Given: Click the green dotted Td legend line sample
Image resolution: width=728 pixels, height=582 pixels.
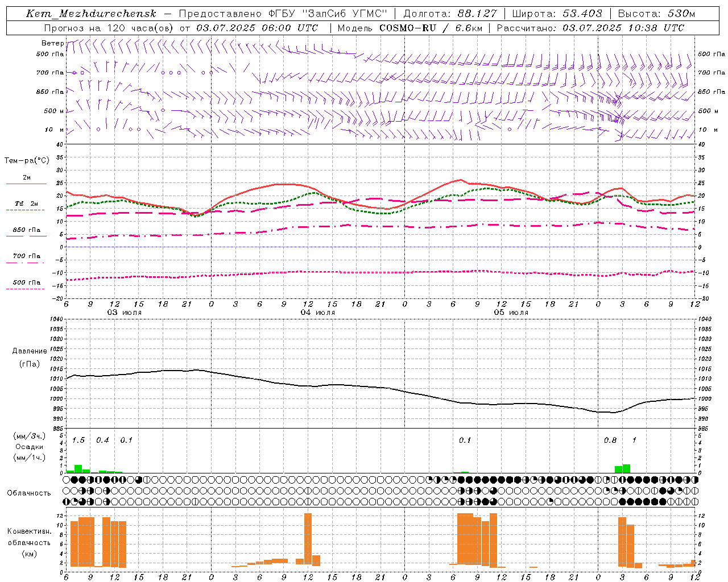Looking at the screenshot, I should click(x=25, y=210).
